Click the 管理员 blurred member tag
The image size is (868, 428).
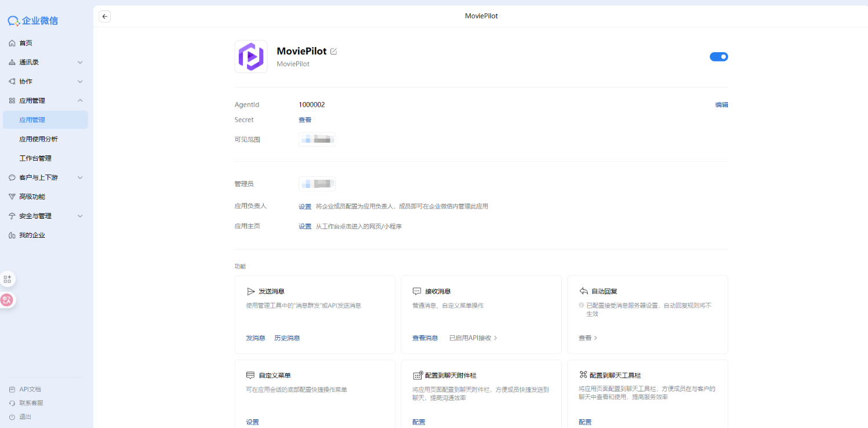317,184
